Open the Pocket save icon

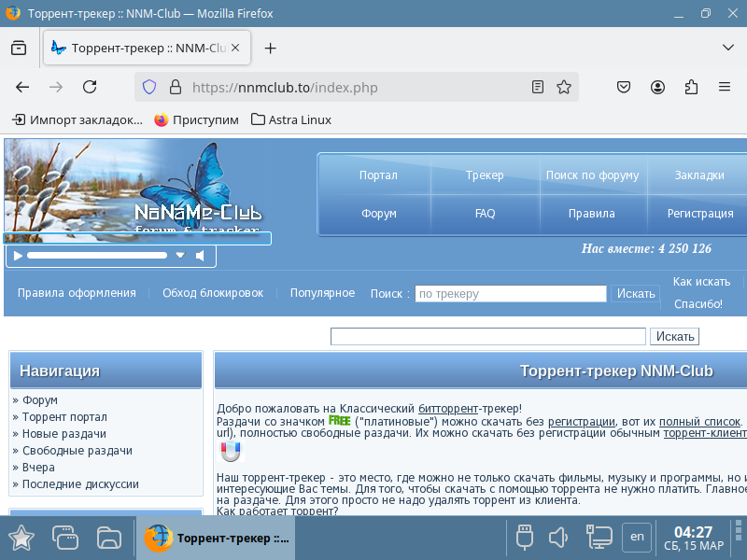pos(624,87)
